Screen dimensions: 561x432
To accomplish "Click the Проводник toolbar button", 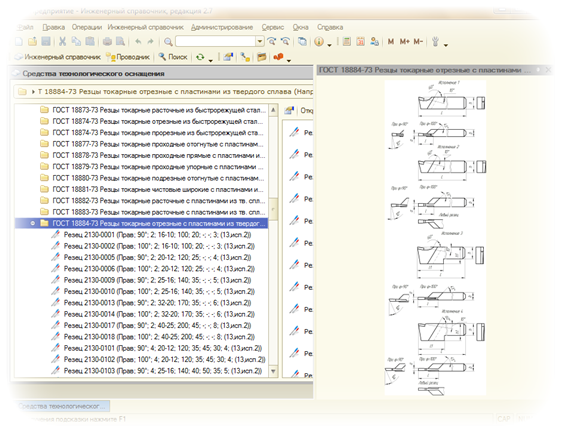I will pyautogui.click(x=128, y=57).
